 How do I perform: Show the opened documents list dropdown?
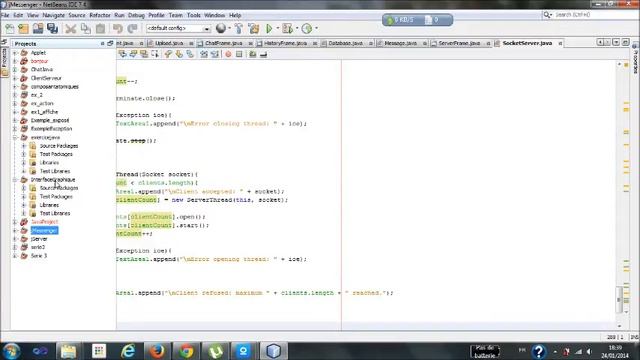click(x=616, y=42)
